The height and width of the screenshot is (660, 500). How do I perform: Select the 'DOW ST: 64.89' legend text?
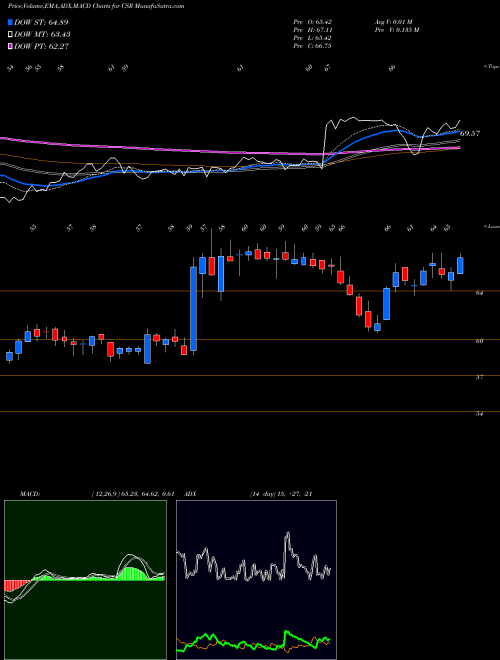41,22
